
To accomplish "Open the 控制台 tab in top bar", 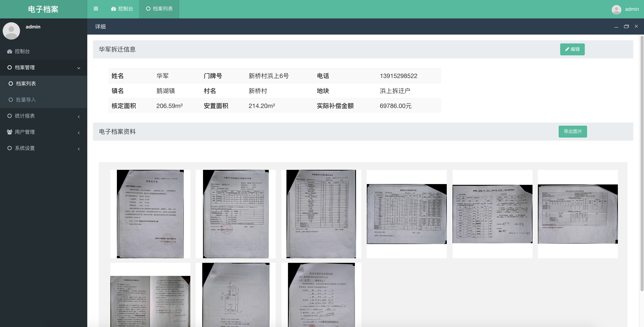I will pyautogui.click(x=122, y=9).
